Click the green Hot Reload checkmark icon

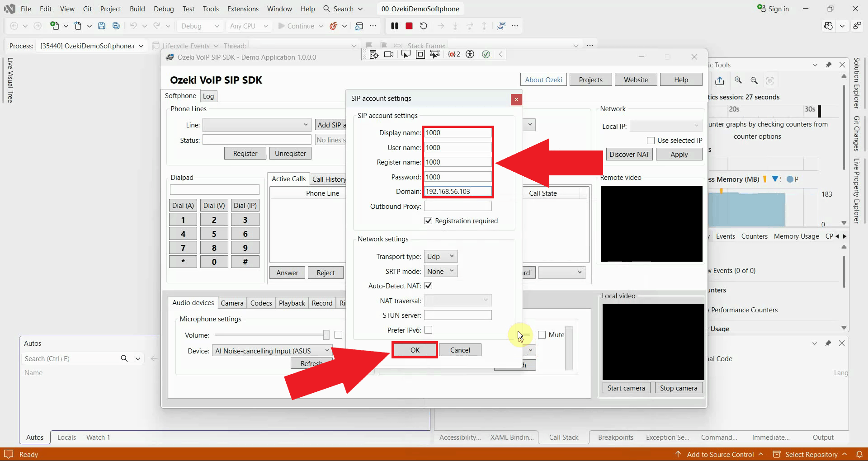point(486,54)
